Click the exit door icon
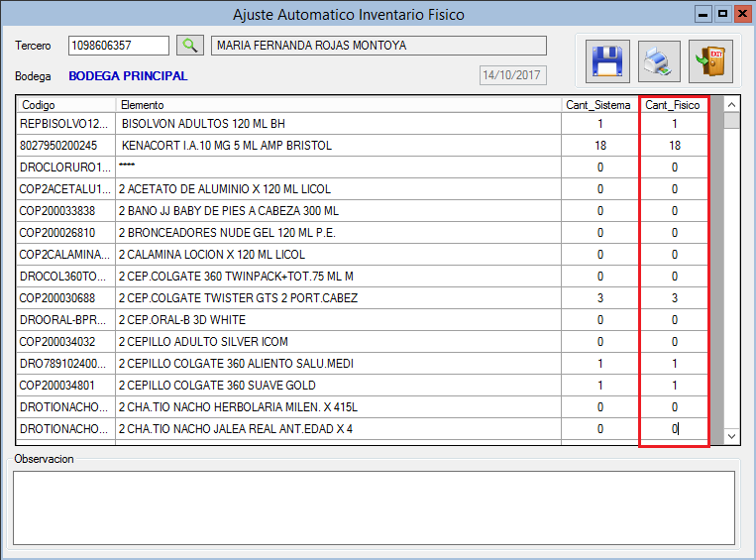The width and height of the screenshot is (756, 560). (x=710, y=60)
